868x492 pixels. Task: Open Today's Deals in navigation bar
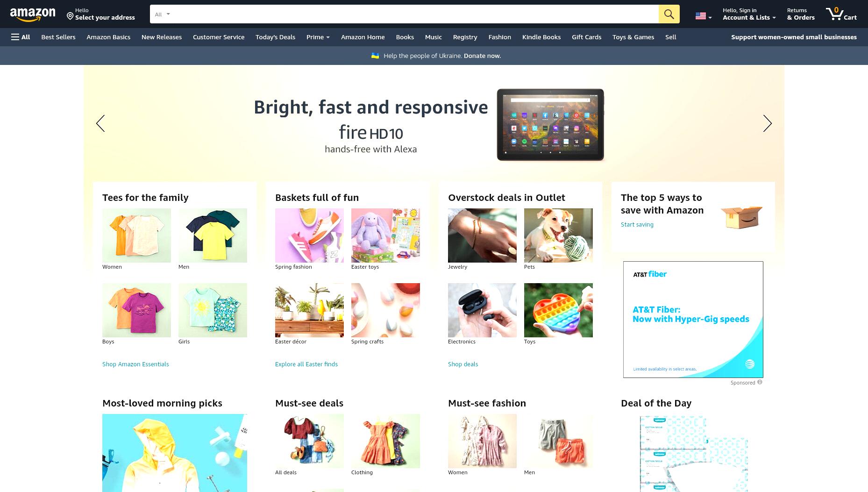click(x=275, y=37)
